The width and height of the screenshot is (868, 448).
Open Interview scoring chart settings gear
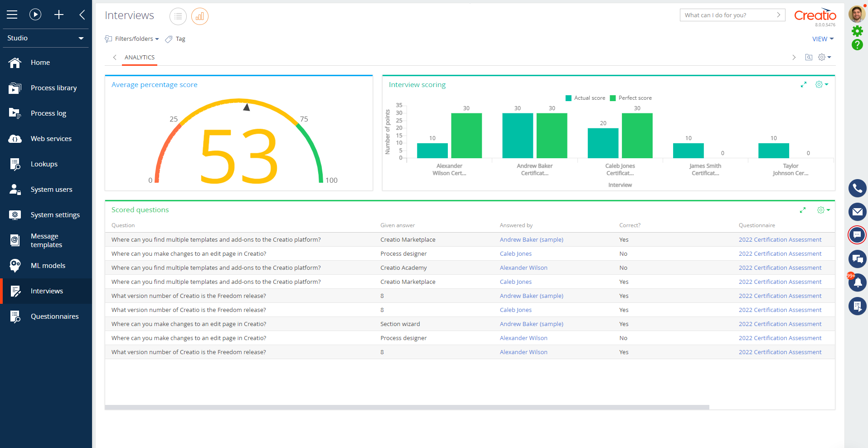coord(822,85)
